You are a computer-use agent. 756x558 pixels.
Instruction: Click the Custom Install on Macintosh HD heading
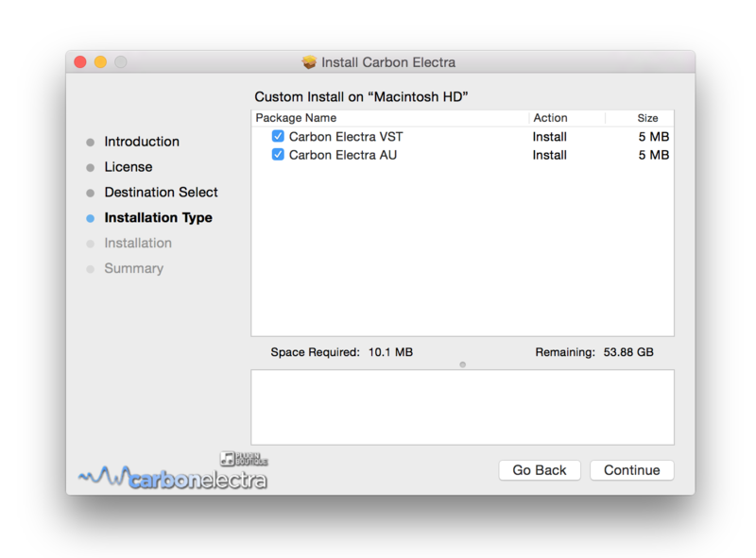(361, 97)
